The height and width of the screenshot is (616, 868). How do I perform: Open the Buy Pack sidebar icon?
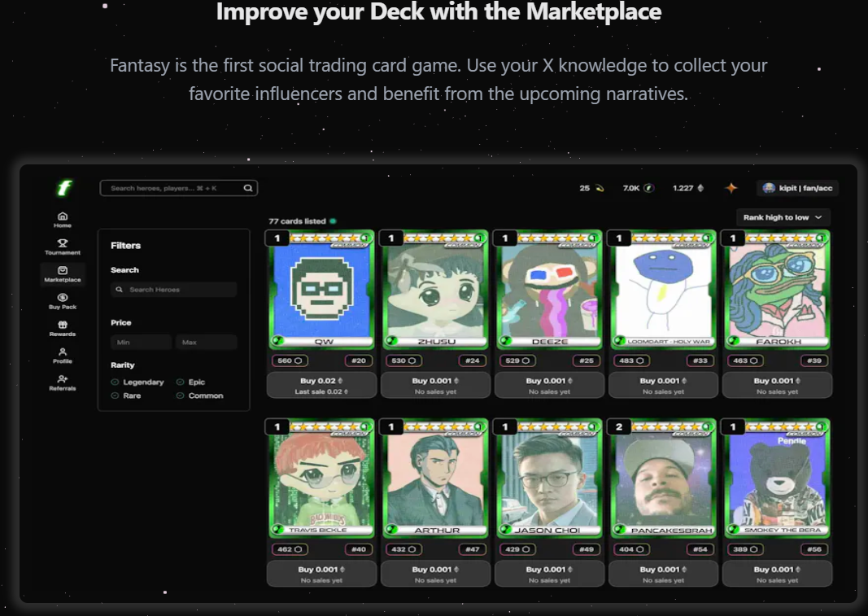63,298
